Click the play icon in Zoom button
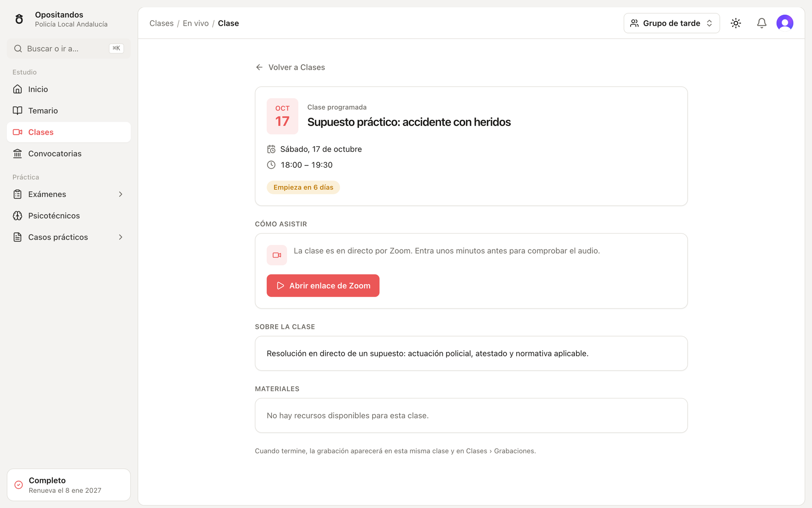Image resolution: width=812 pixels, height=508 pixels. tap(280, 286)
